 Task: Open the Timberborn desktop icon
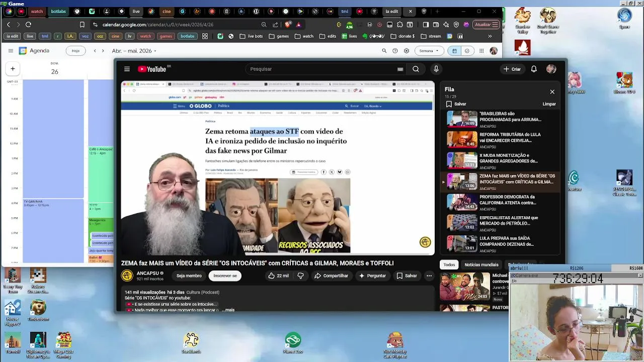[x=38, y=311]
